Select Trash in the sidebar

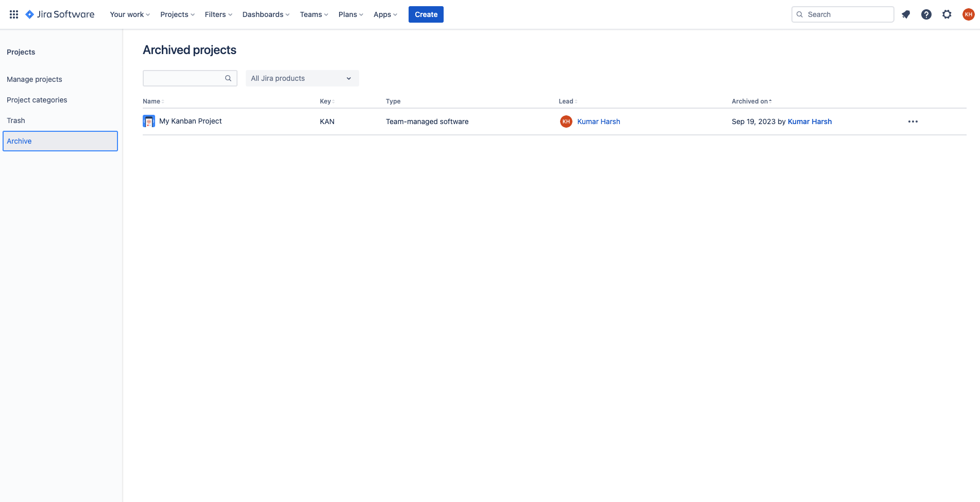(16, 120)
